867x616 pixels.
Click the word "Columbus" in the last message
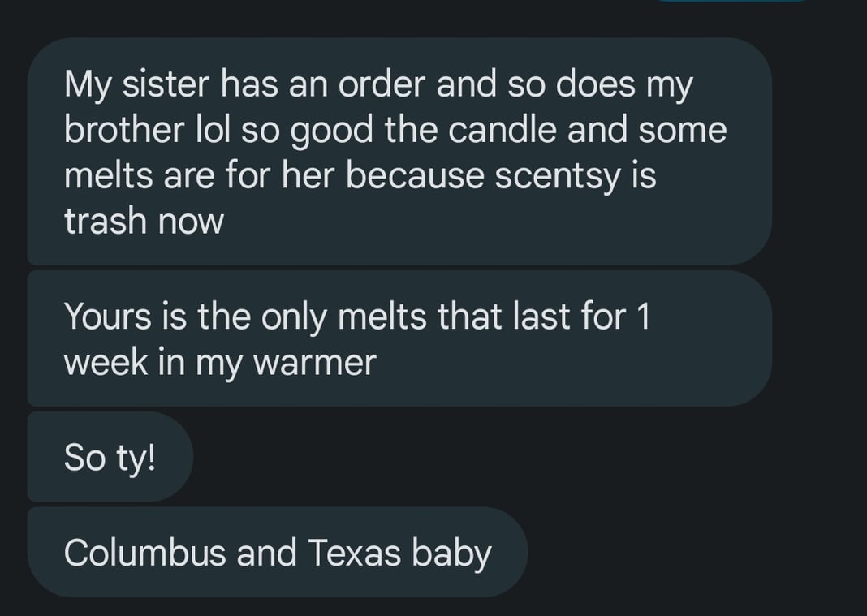(144, 553)
